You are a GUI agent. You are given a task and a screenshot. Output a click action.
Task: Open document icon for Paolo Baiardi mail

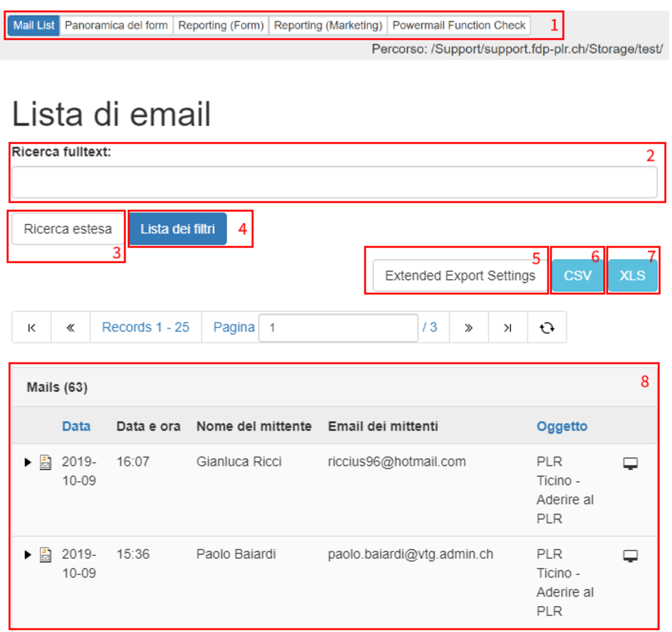[x=46, y=555]
